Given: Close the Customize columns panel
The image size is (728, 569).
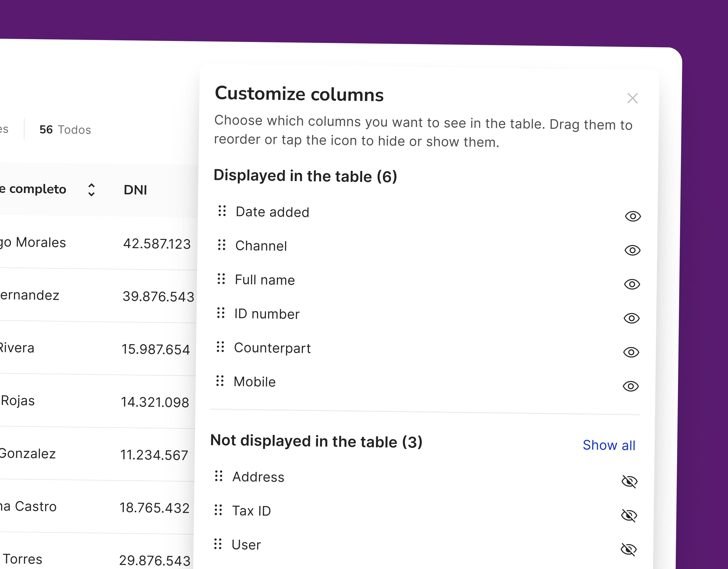Looking at the screenshot, I should 632,98.
